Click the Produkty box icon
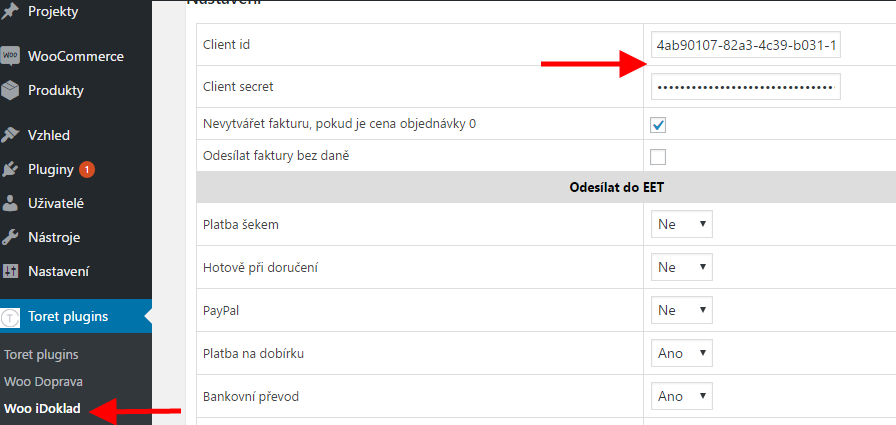The image size is (896, 425). click(x=10, y=90)
